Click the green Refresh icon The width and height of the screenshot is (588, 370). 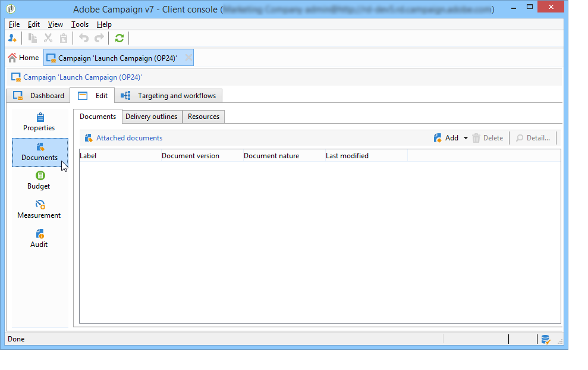click(120, 38)
